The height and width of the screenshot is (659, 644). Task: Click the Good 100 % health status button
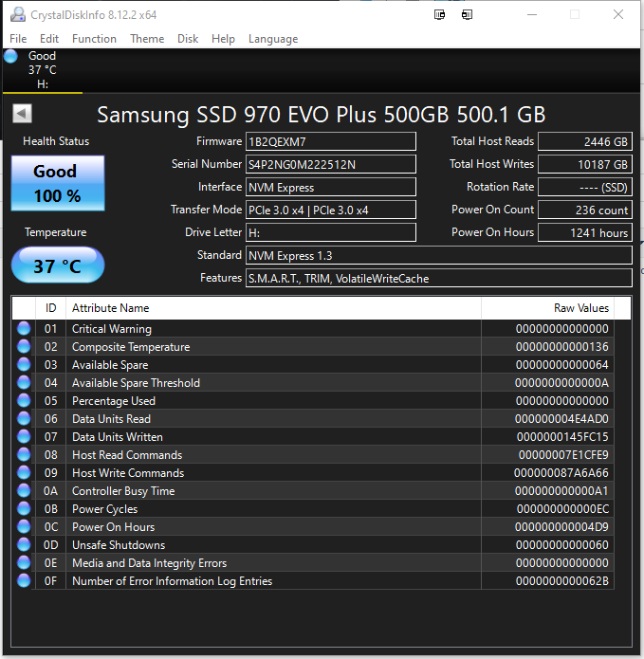pyautogui.click(x=58, y=183)
